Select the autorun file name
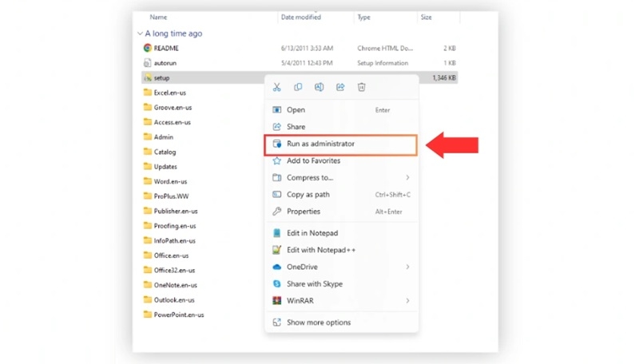639x364 pixels. point(165,63)
